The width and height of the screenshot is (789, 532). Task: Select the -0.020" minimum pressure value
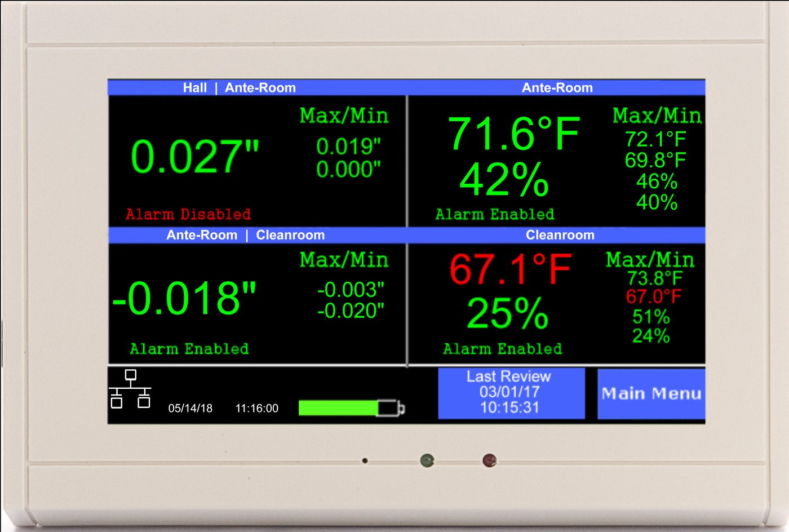[351, 311]
